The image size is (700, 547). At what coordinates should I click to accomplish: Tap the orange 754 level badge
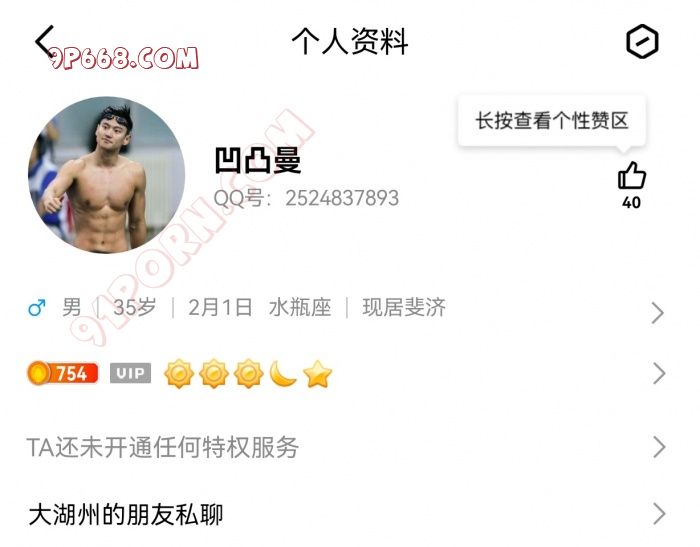pos(62,374)
